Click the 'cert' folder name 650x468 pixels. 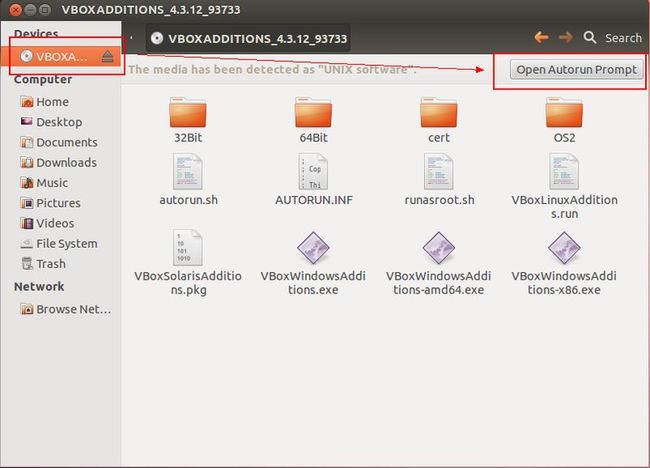[439, 138]
